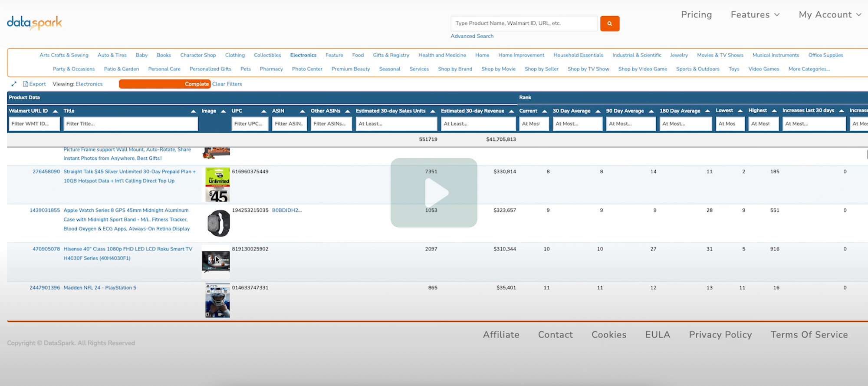Open the Pricing page
Screen dimensions: 868x386
pyautogui.click(x=696, y=15)
